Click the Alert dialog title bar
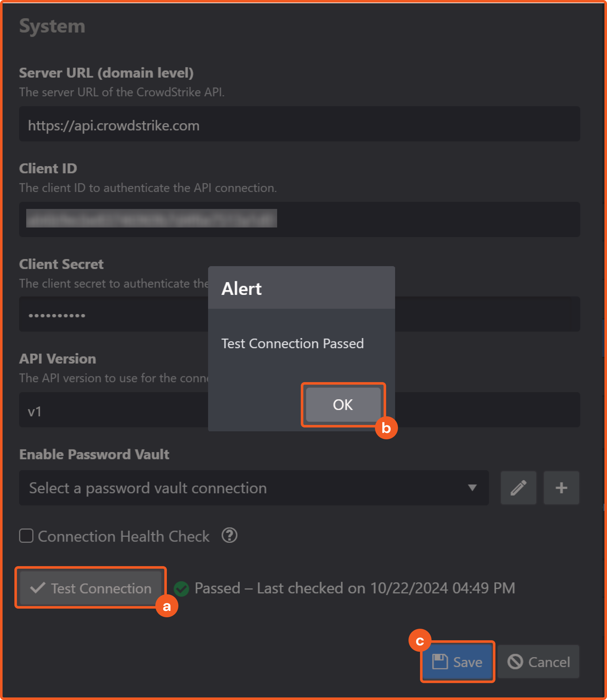The height and width of the screenshot is (700, 607). 301,288
